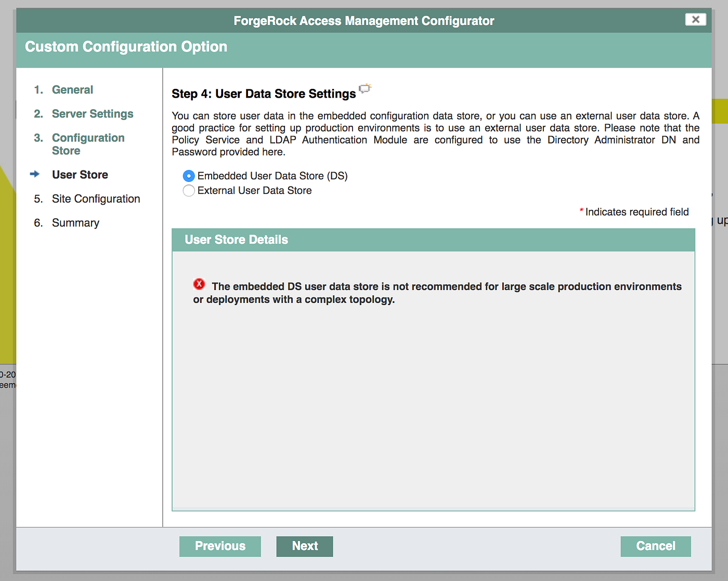Jump to the General step
The image size is (728, 581).
72,89
